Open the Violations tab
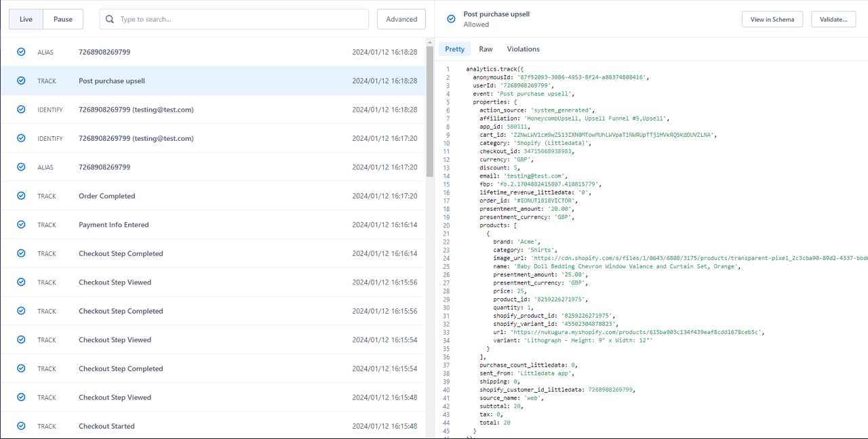Viewport: 868px width, 439px height. point(524,49)
